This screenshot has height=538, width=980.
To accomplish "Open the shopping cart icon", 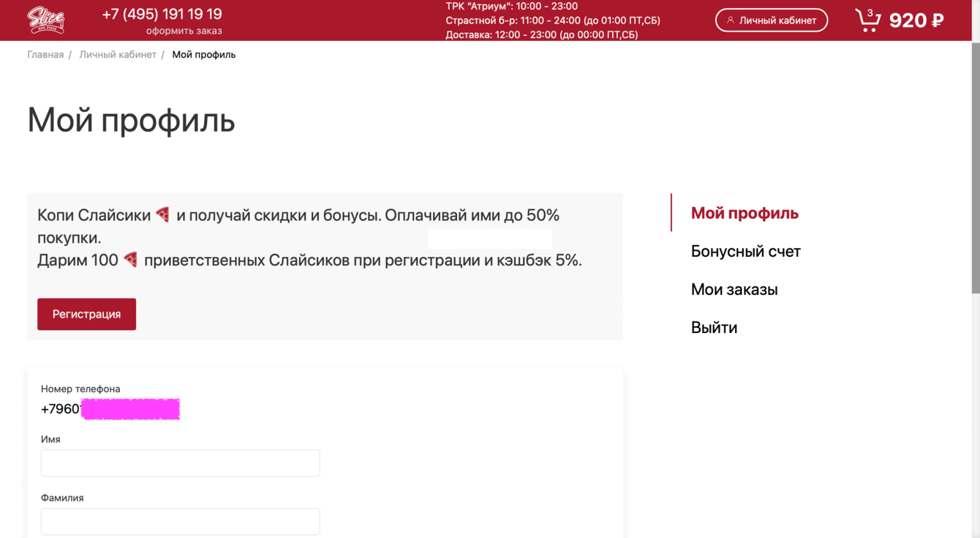I will (x=867, y=20).
